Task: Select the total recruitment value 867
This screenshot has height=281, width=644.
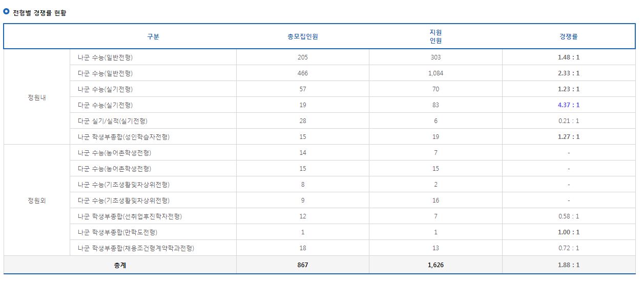Action: [303, 265]
